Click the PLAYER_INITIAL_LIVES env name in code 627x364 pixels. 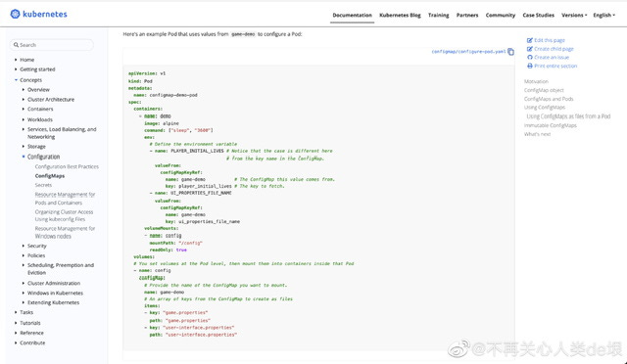pos(197,151)
